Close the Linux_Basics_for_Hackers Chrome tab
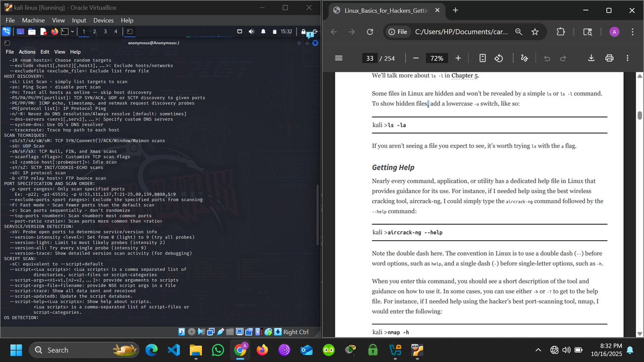644x362 pixels. [437, 10]
